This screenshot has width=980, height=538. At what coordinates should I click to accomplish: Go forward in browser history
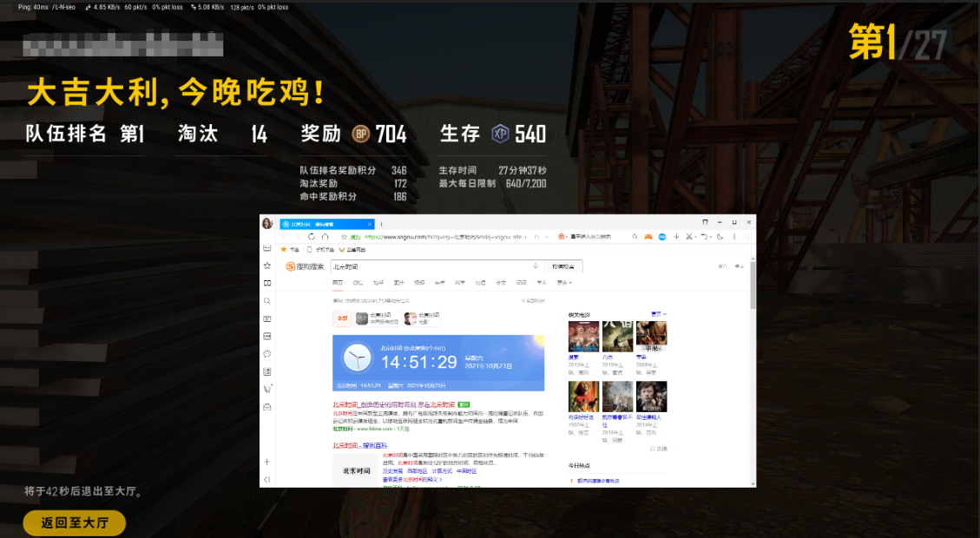click(297, 237)
